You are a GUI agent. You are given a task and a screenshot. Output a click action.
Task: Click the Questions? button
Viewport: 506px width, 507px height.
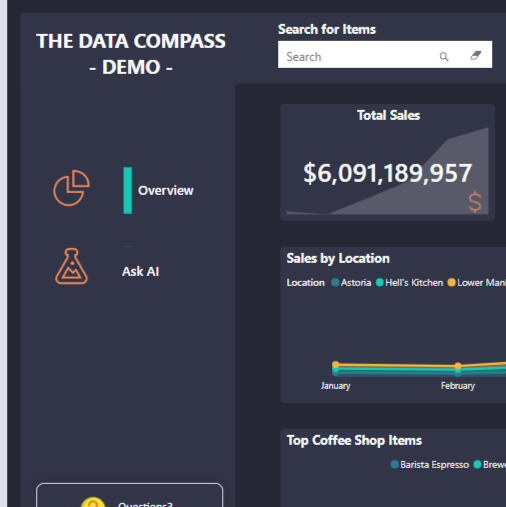click(129, 495)
